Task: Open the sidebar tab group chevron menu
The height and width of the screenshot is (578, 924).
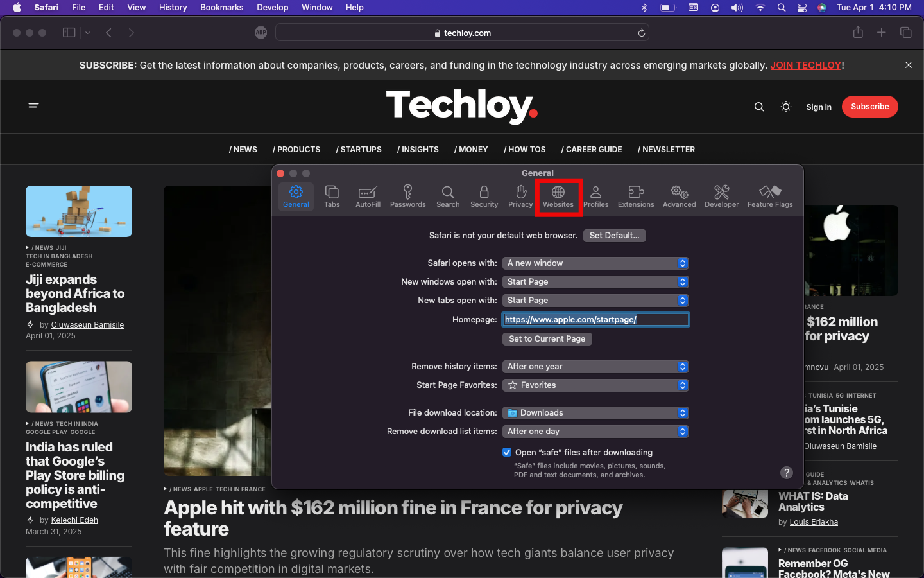Action: [88, 33]
